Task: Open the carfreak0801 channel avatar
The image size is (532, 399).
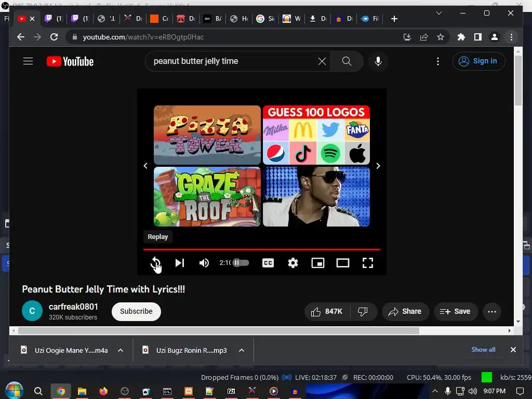Action: click(32, 311)
